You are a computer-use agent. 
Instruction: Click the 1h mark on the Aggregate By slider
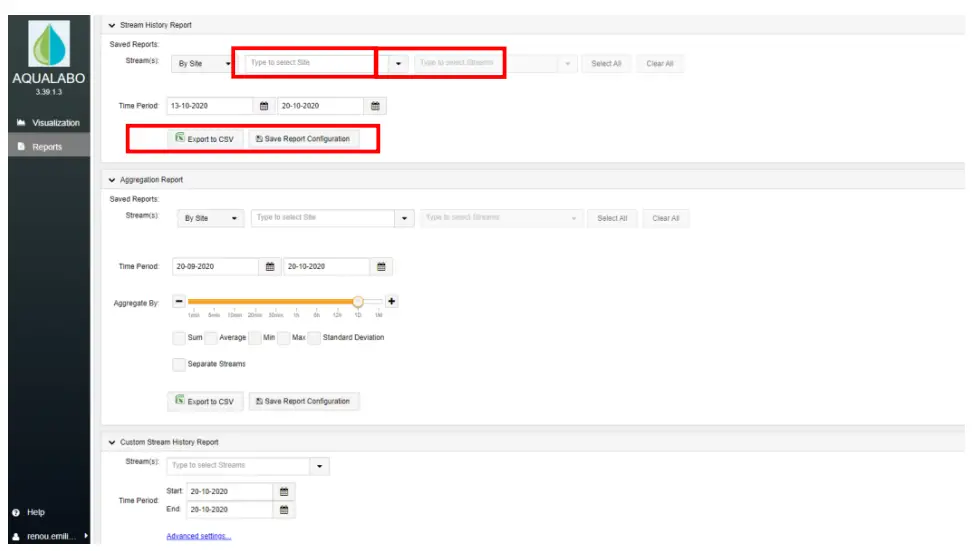coord(297,315)
